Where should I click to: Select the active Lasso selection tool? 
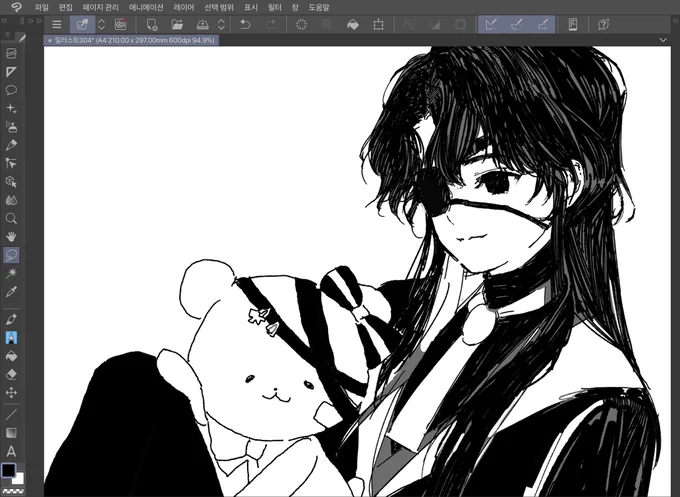click(11, 255)
